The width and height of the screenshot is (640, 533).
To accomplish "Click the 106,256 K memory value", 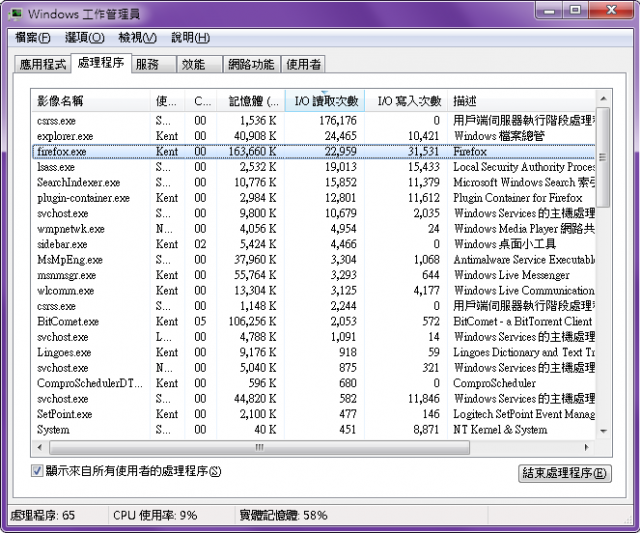I will [252, 322].
